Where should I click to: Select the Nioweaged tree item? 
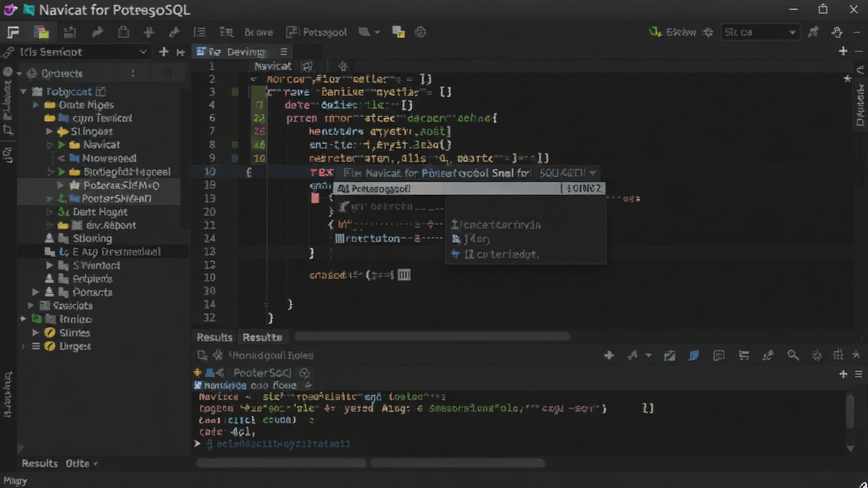(109, 158)
